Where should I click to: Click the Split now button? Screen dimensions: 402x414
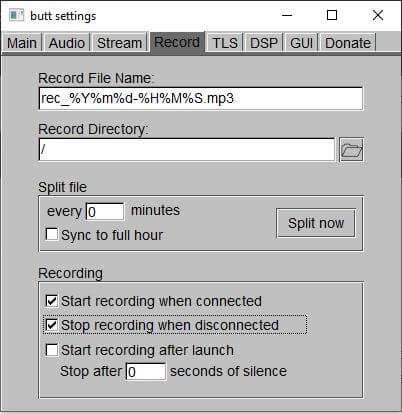coord(316,223)
